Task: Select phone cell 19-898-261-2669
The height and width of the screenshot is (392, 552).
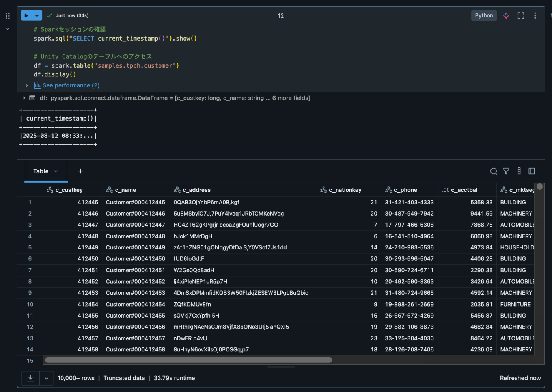Action: tap(409, 304)
